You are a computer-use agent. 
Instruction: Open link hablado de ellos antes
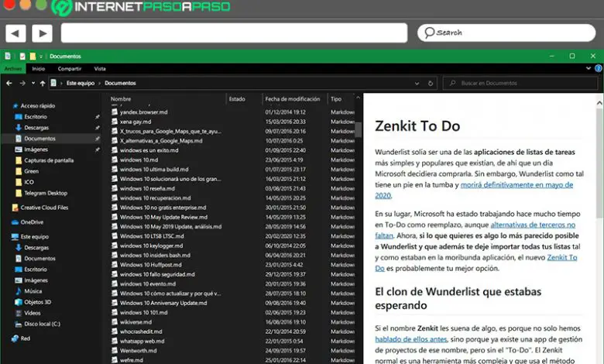(411, 339)
